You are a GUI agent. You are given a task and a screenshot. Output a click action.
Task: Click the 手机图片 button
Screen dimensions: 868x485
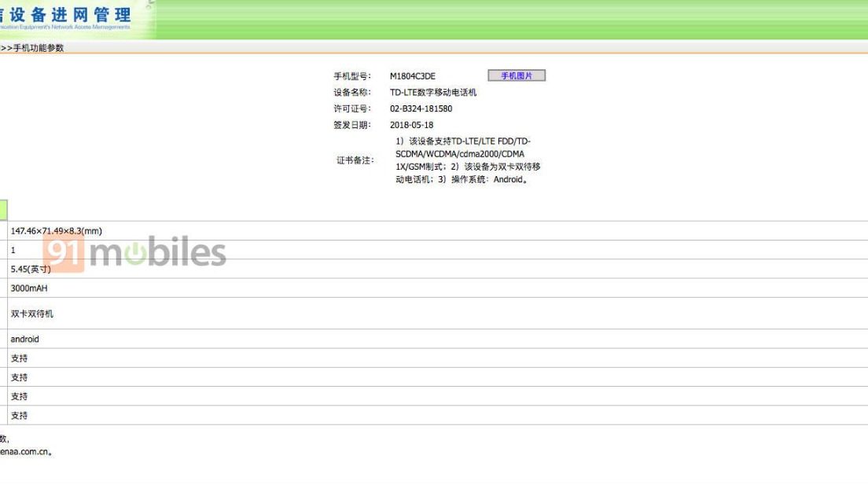click(516, 75)
